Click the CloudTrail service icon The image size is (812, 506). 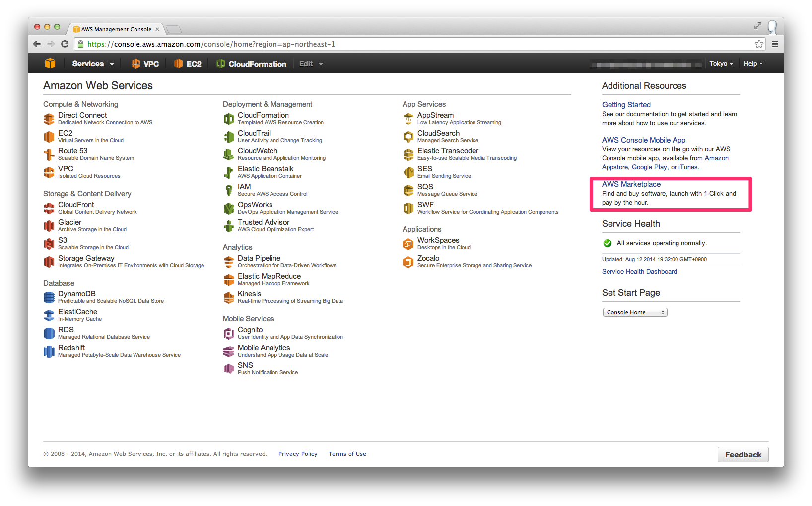coord(228,137)
